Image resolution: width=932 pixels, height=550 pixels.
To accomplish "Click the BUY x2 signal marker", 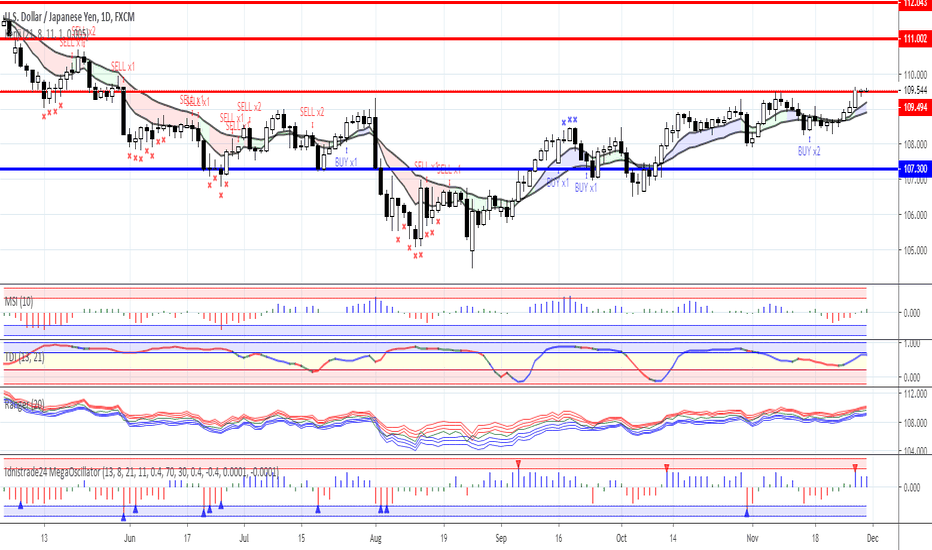I will [809, 151].
